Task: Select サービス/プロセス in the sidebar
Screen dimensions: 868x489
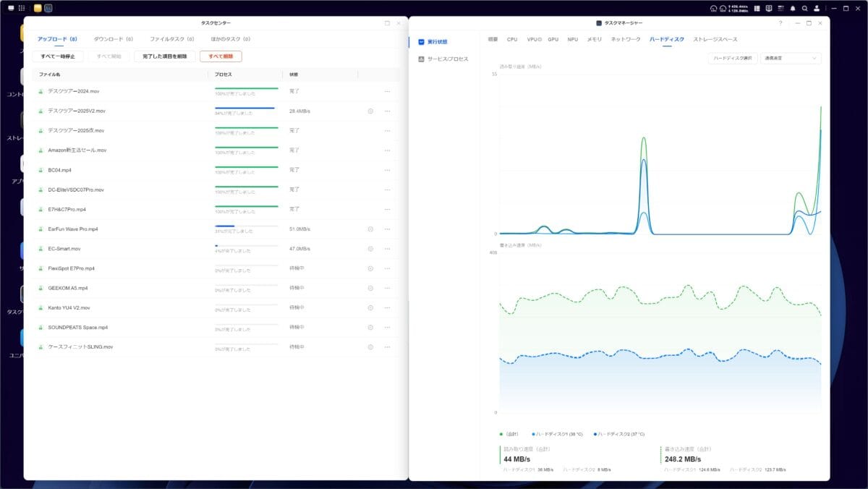Action: [x=447, y=59]
